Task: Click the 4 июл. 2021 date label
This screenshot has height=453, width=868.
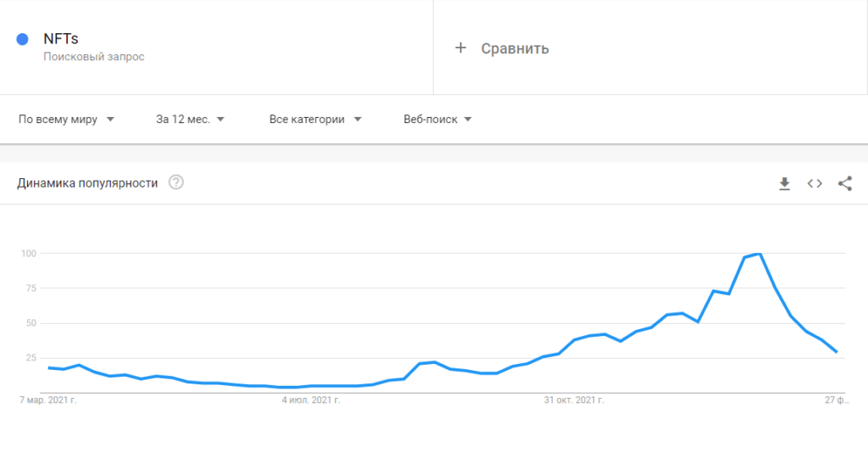Action: (311, 399)
